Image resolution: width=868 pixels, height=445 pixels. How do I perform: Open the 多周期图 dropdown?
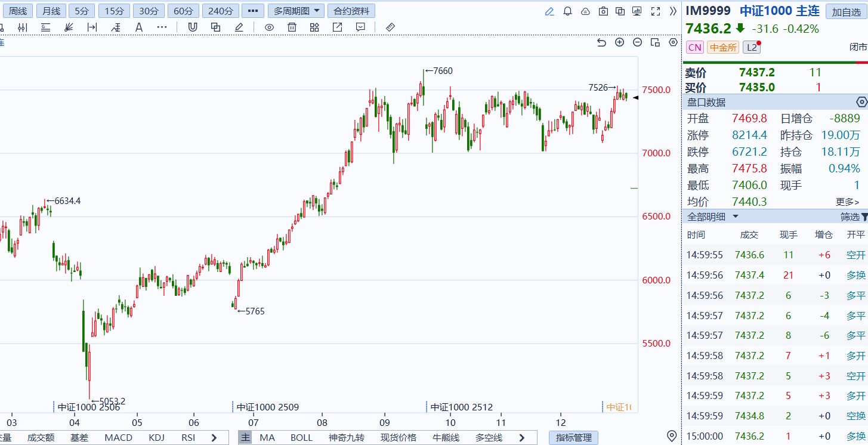(296, 11)
